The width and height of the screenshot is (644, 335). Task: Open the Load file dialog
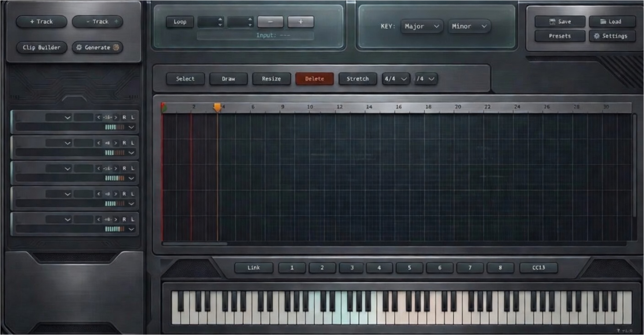pos(612,22)
